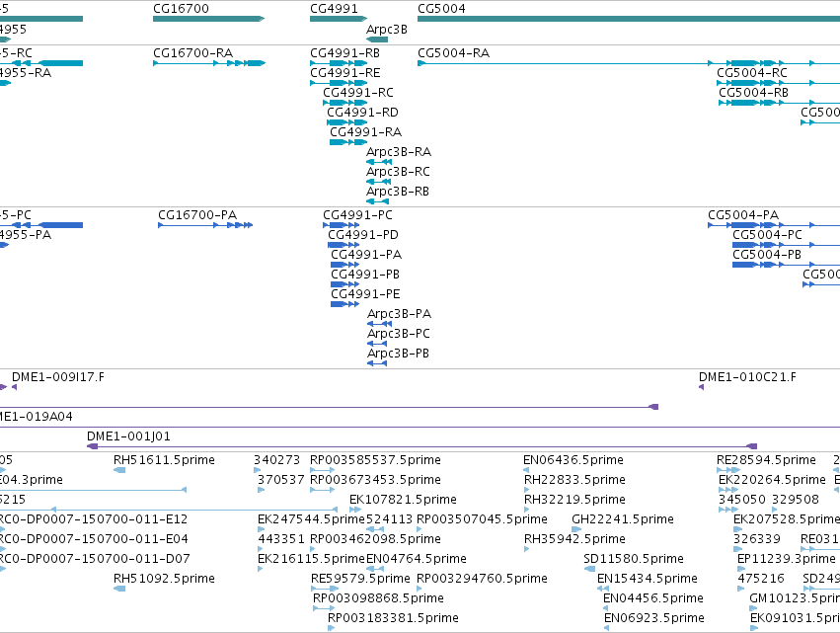Image resolution: width=840 pixels, height=633 pixels.
Task: Select transcript CG4991-RD
Action: [347, 122]
